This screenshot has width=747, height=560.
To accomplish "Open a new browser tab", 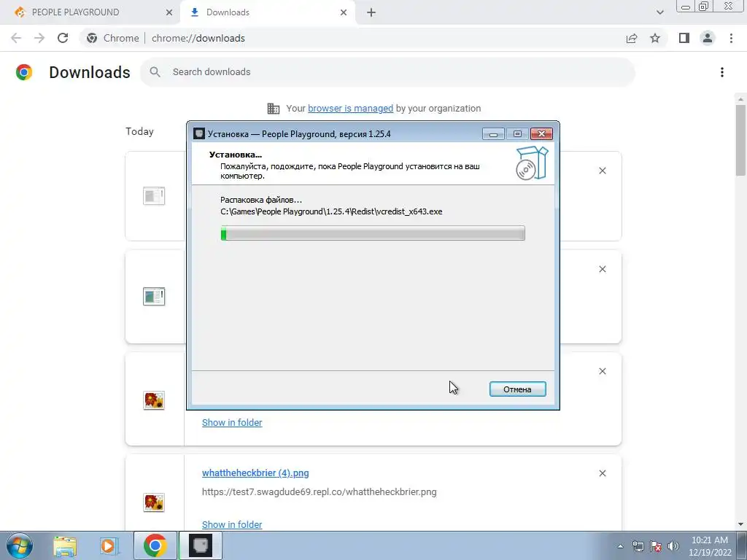I will click(x=371, y=12).
